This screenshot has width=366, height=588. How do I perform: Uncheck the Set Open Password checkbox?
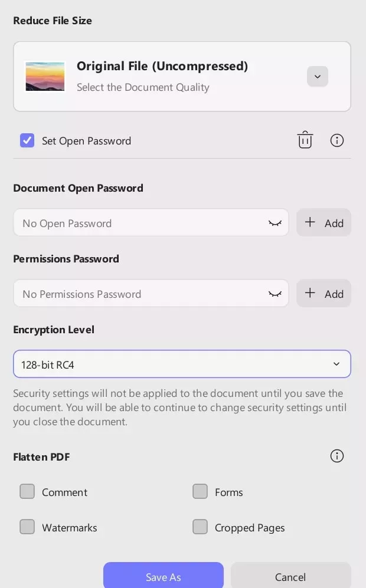click(x=27, y=140)
